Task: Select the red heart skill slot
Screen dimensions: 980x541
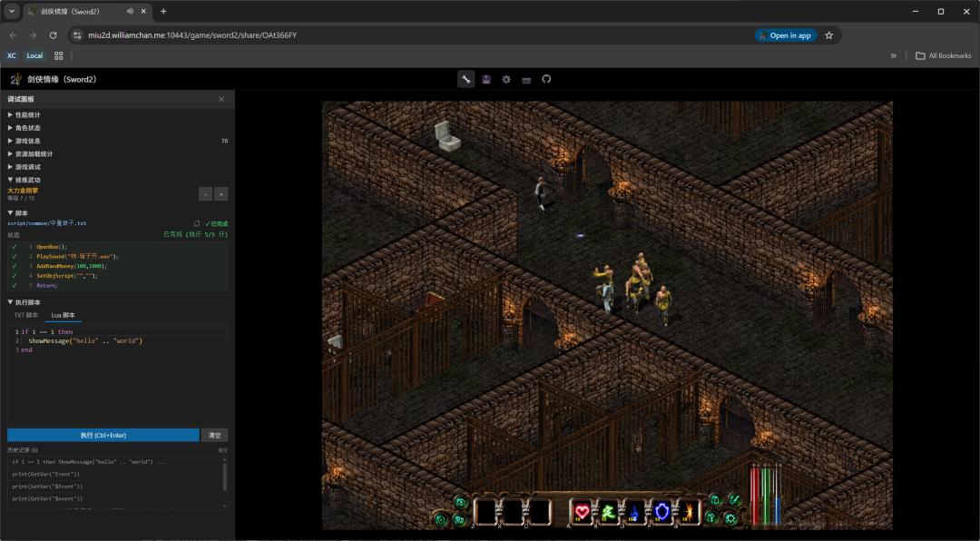Action: [583, 512]
